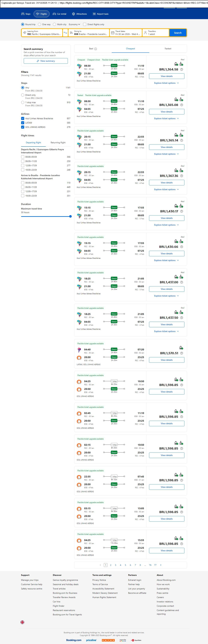This screenshot has height=644, width=208.
Task: Switch to the Fastest results tab
Action: 168,49
